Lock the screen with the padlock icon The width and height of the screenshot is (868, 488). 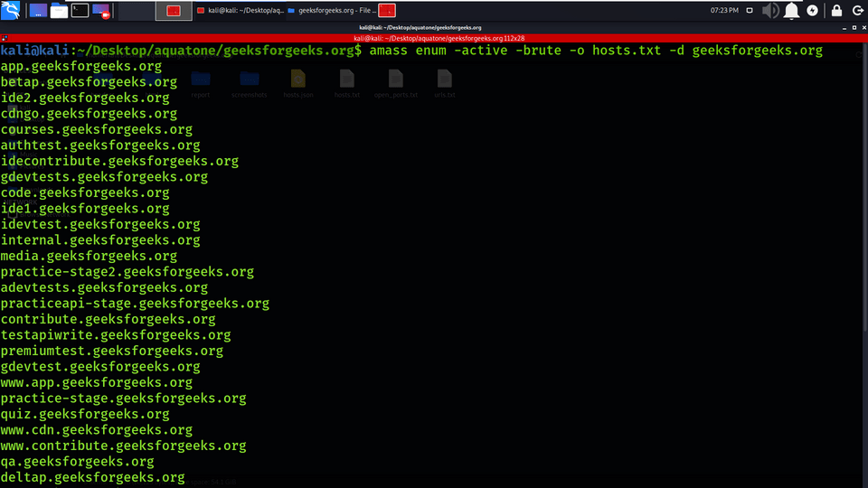836,11
